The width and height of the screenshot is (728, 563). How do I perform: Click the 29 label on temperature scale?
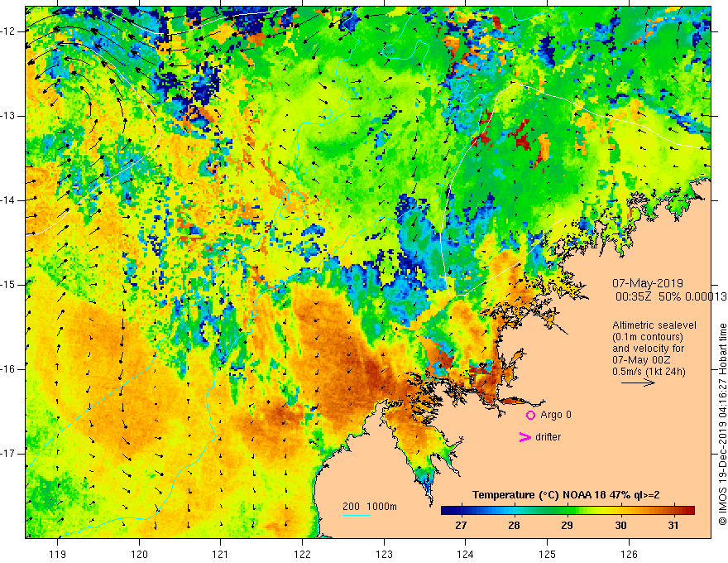point(567,526)
